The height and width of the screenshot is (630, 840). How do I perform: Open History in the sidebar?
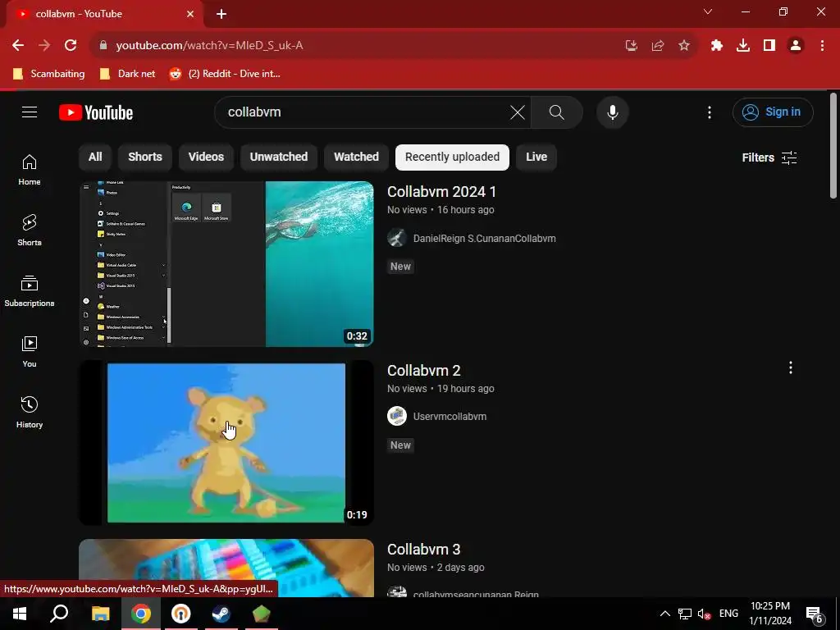click(30, 412)
